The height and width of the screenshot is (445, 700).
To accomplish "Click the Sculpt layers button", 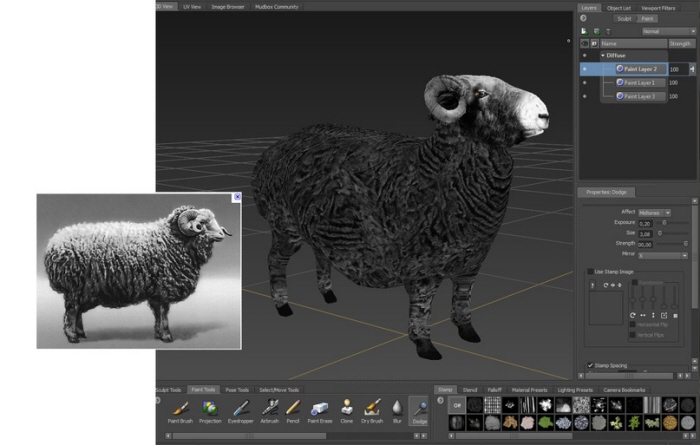I will pyautogui.click(x=624, y=18).
